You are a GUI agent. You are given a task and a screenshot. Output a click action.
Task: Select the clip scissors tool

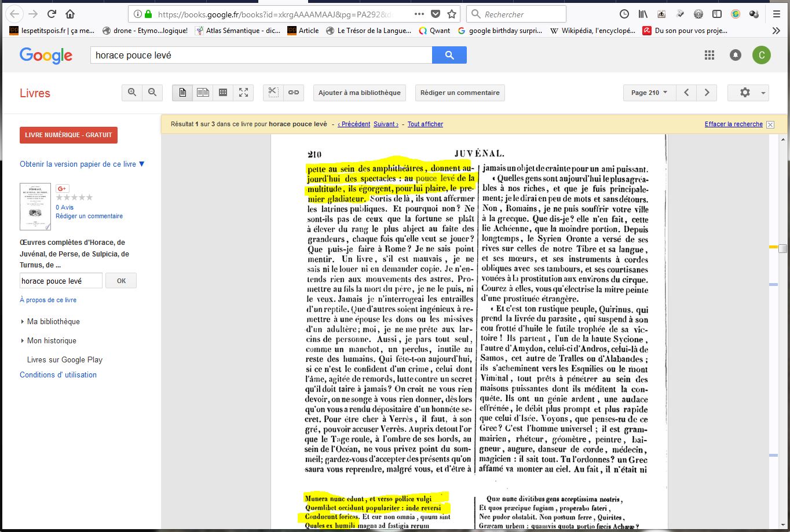pyautogui.click(x=273, y=93)
